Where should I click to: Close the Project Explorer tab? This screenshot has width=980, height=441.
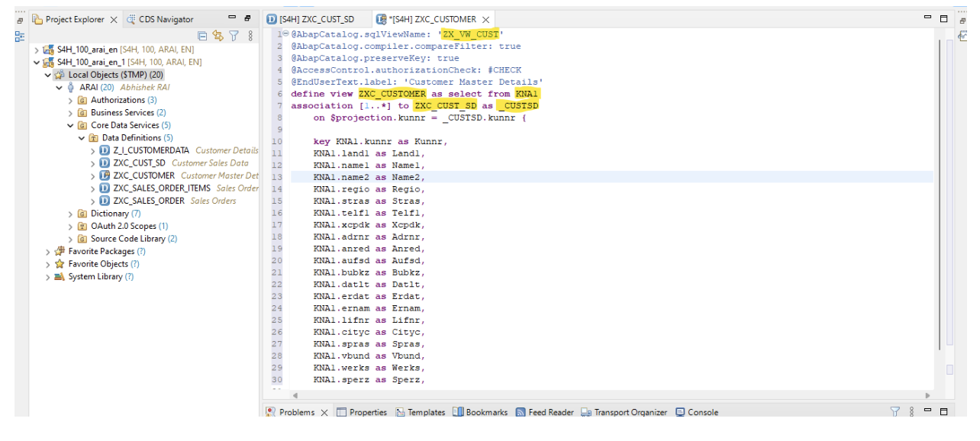pyautogui.click(x=114, y=19)
